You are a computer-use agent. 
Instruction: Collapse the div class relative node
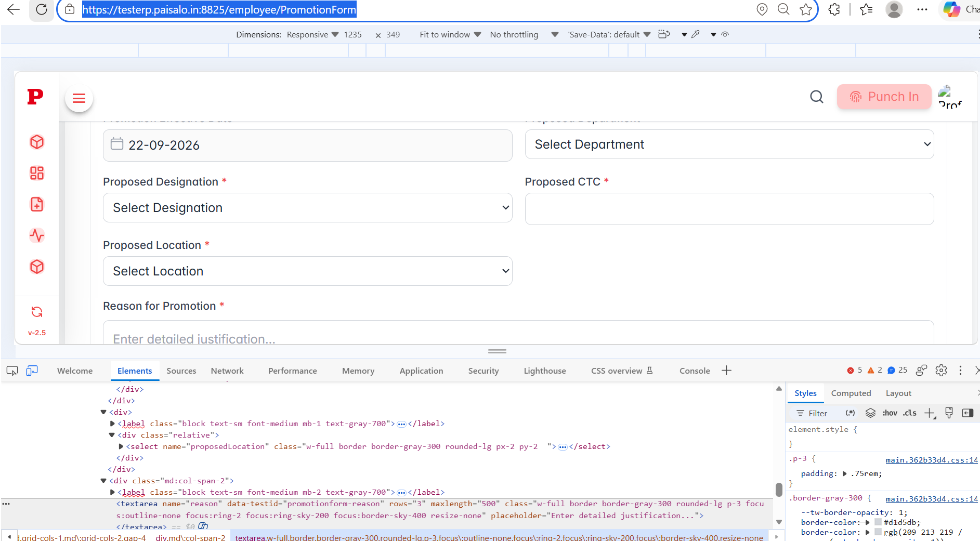pos(112,435)
